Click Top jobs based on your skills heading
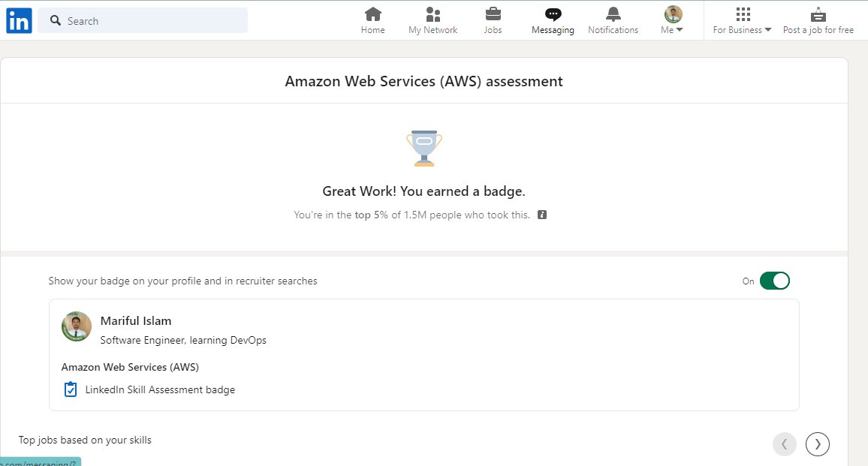The height and width of the screenshot is (466, 868). pos(85,440)
